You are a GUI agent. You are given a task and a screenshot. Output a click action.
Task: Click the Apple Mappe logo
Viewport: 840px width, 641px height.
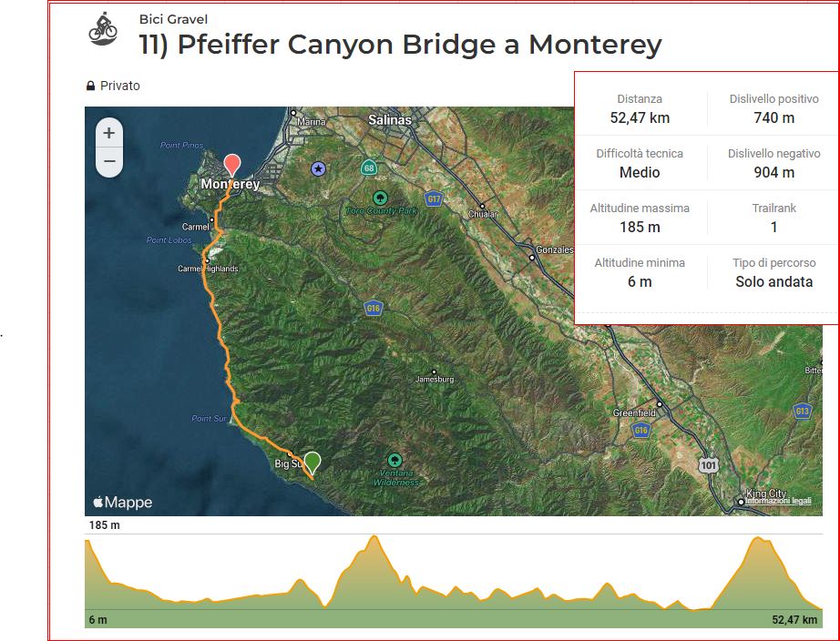[x=123, y=502]
